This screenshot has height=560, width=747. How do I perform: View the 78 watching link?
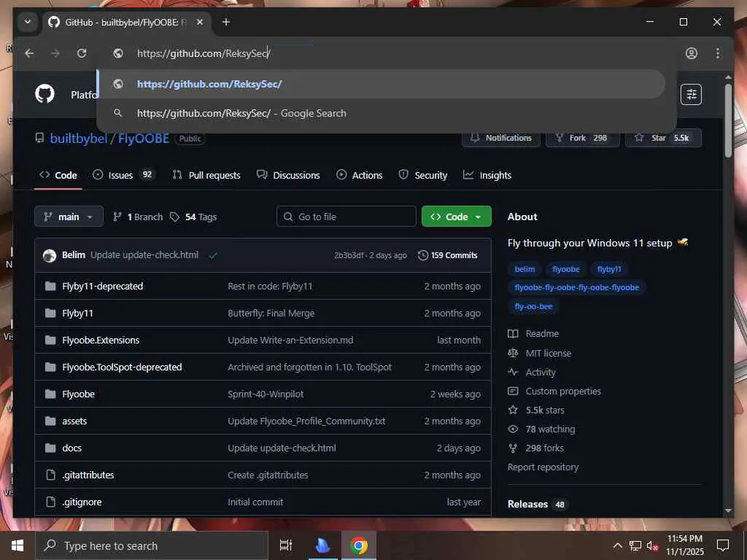(x=542, y=429)
